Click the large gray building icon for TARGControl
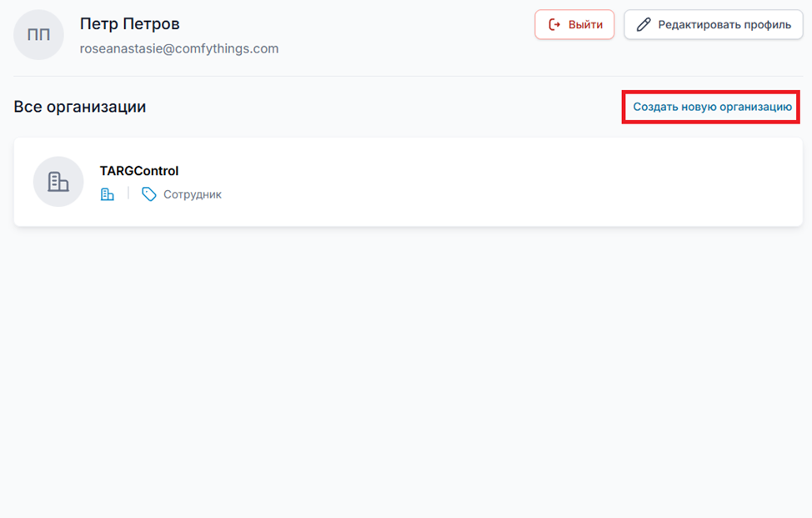 [x=58, y=182]
